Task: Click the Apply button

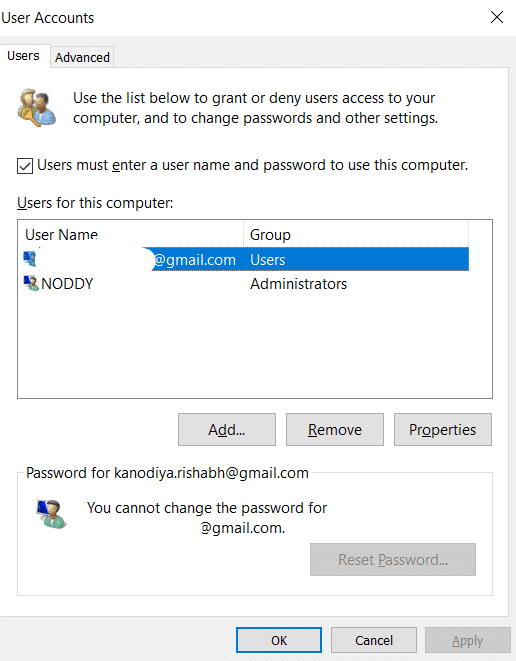Action: coord(468,640)
